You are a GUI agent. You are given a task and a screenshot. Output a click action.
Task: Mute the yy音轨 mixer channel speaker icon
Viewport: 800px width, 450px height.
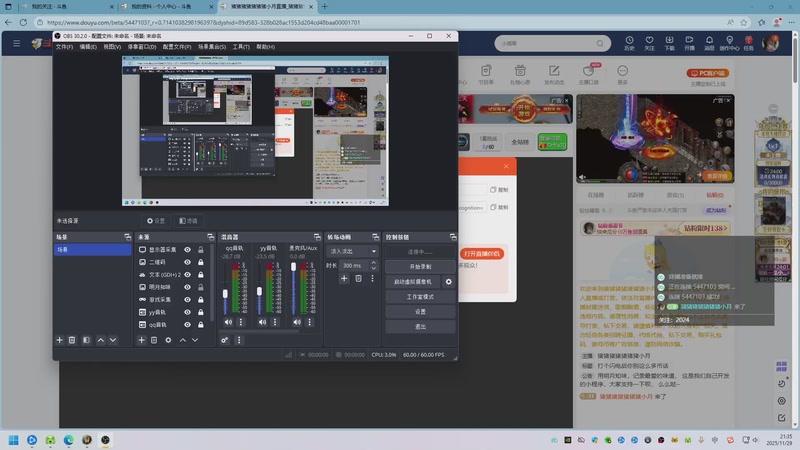point(262,322)
